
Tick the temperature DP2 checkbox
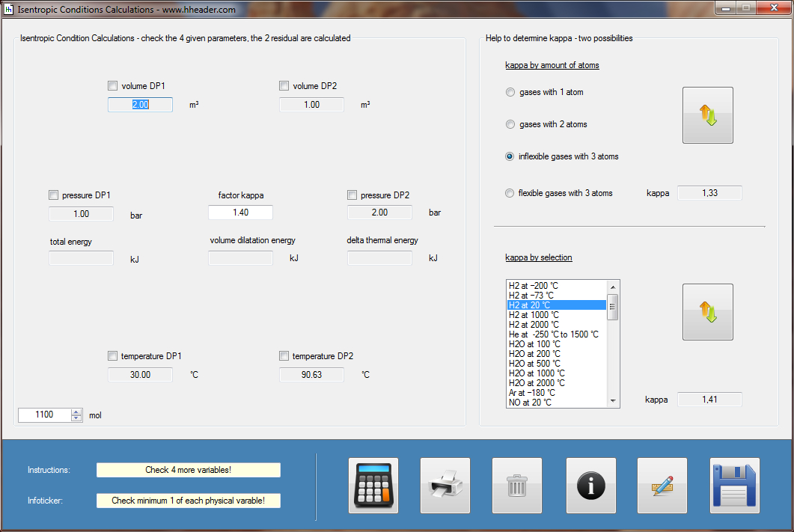point(284,356)
